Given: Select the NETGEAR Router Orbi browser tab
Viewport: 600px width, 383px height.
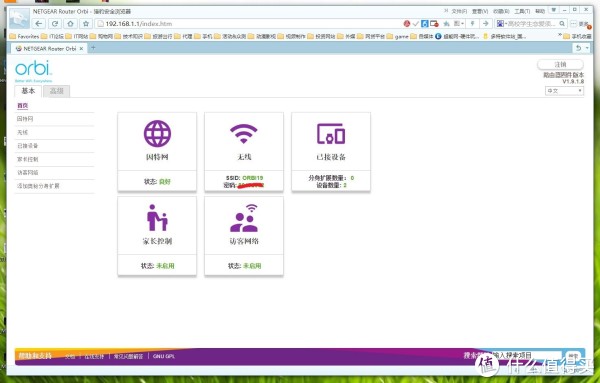Looking at the screenshot, I should coord(49,49).
